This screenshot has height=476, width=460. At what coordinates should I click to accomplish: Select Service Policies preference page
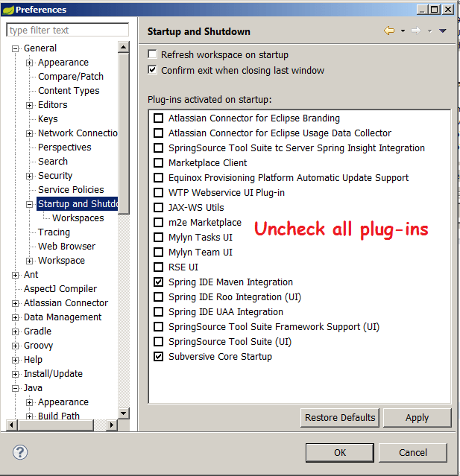click(71, 190)
